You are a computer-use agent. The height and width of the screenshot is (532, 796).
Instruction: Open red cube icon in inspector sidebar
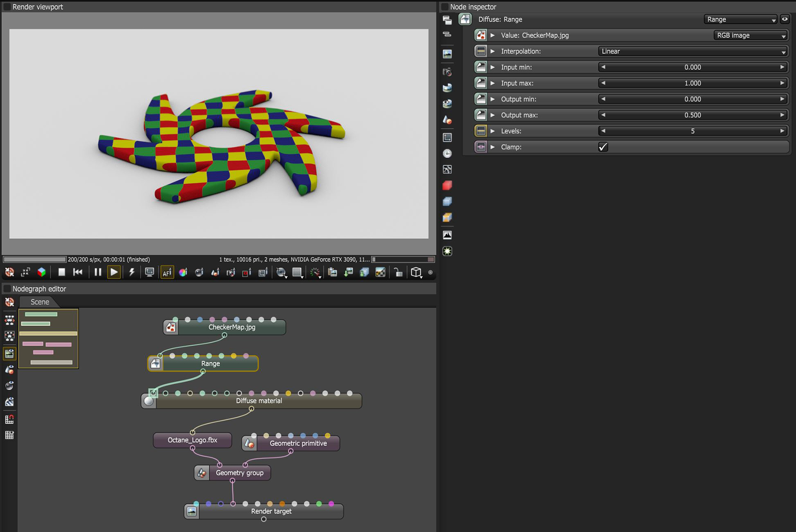click(447, 185)
